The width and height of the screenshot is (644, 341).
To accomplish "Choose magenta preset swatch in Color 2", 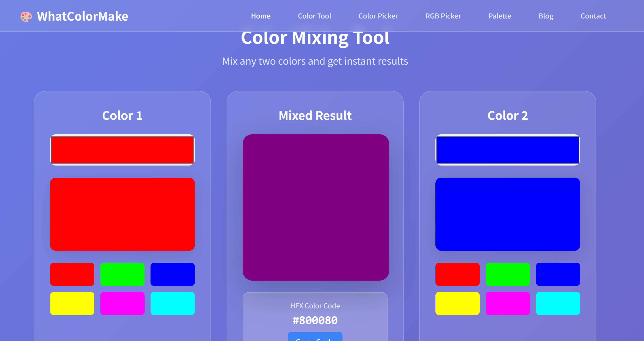I will pos(507,303).
